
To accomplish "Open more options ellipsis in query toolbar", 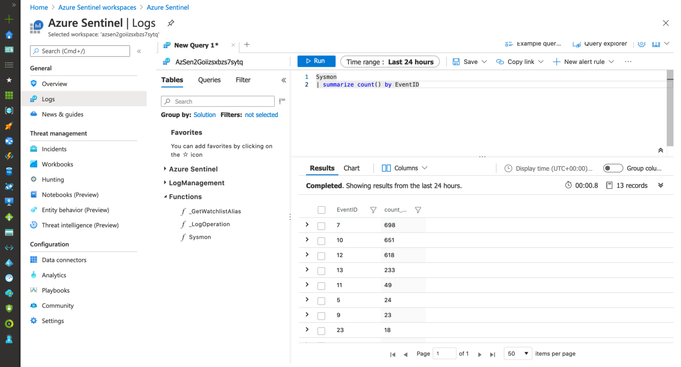I will click(x=628, y=62).
